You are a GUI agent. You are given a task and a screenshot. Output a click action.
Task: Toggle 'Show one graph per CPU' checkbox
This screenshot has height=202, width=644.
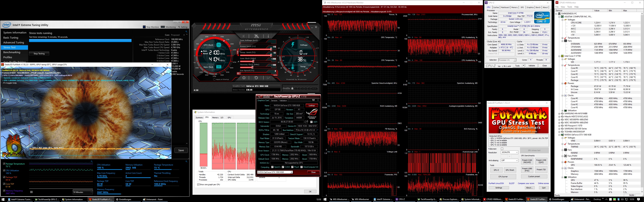point(199,185)
